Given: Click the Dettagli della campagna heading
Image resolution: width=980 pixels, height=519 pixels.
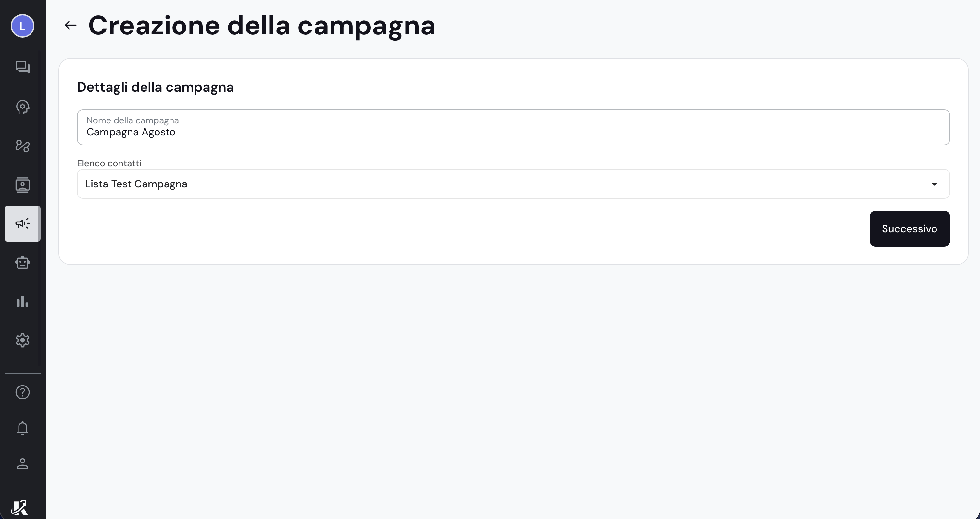Looking at the screenshot, I should (x=155, y=87).
